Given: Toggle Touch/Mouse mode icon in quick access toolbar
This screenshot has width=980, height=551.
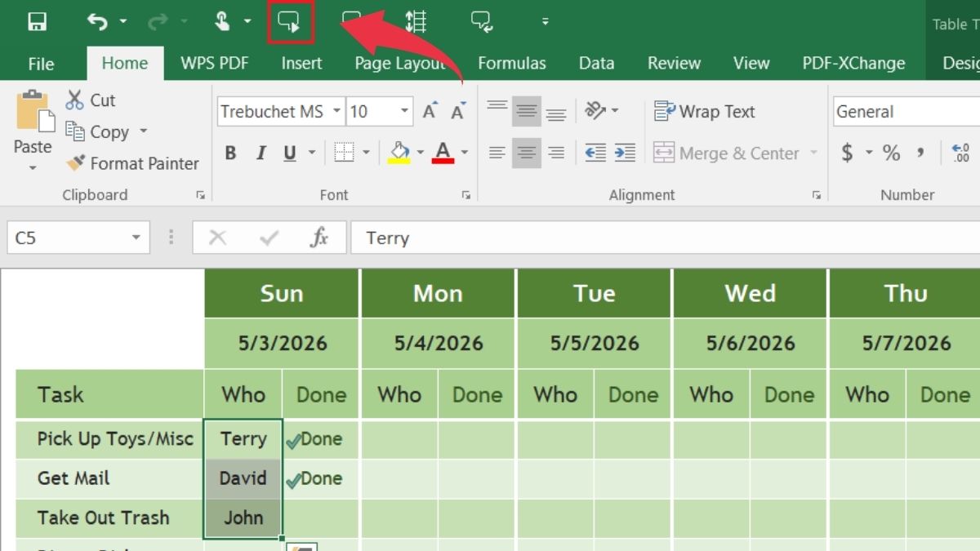Looking at the screenshot, I should coord(222,22).
